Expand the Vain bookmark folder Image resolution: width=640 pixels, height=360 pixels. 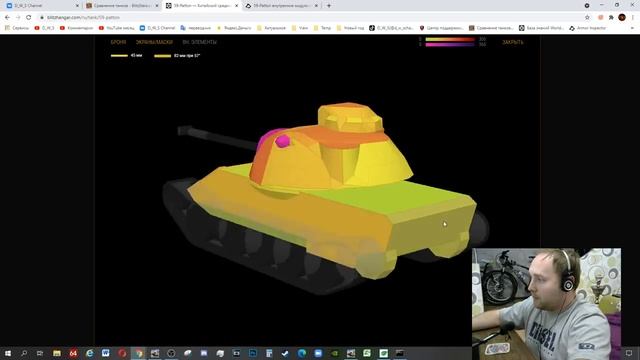(300, 28)
